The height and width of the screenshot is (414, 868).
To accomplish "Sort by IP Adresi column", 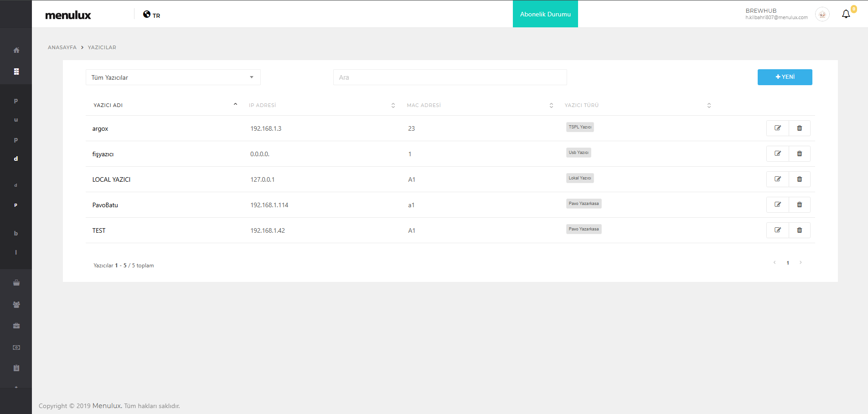I will [x=263, y=105].
